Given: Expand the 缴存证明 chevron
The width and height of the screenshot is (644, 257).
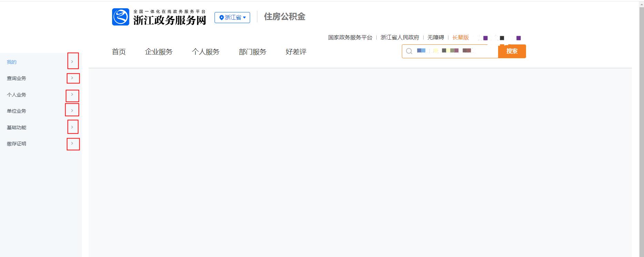Looking at the screenshot, I should coord(72,143).
